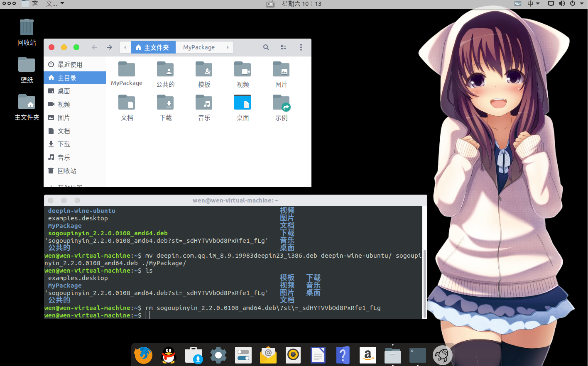Open 视频 in sidebar

click(x=75, y=104)
